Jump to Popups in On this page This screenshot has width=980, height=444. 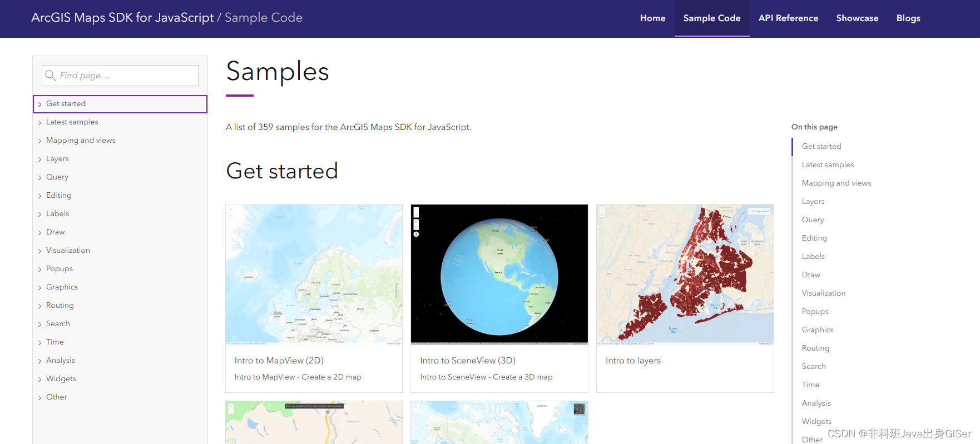tap(815, 311)
